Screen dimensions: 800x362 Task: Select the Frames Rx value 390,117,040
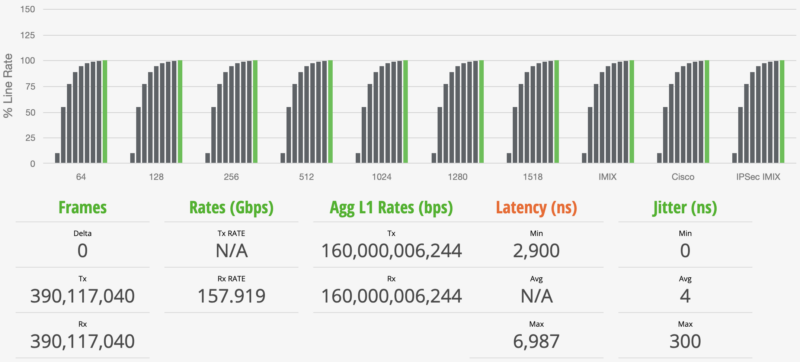tap(83, 341)
